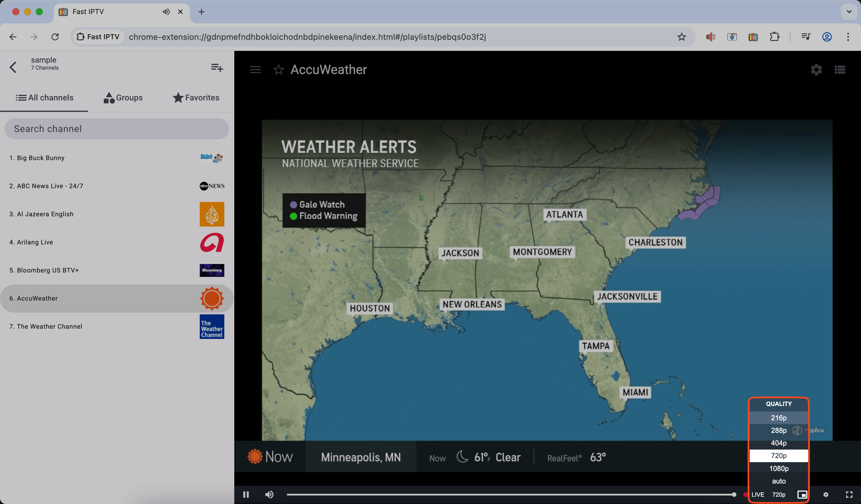Go forward in browser history
861x504 pixels.
click(x=34, y=37)
